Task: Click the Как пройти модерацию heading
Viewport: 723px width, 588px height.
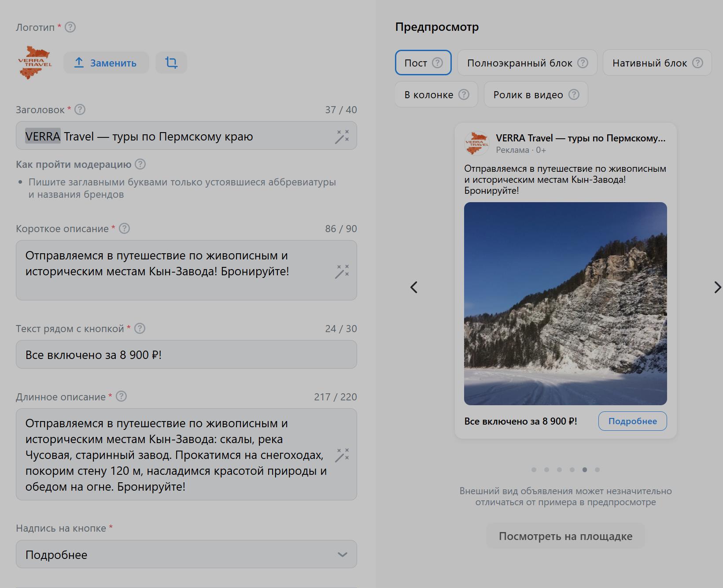Action: [x=74, y=164]
